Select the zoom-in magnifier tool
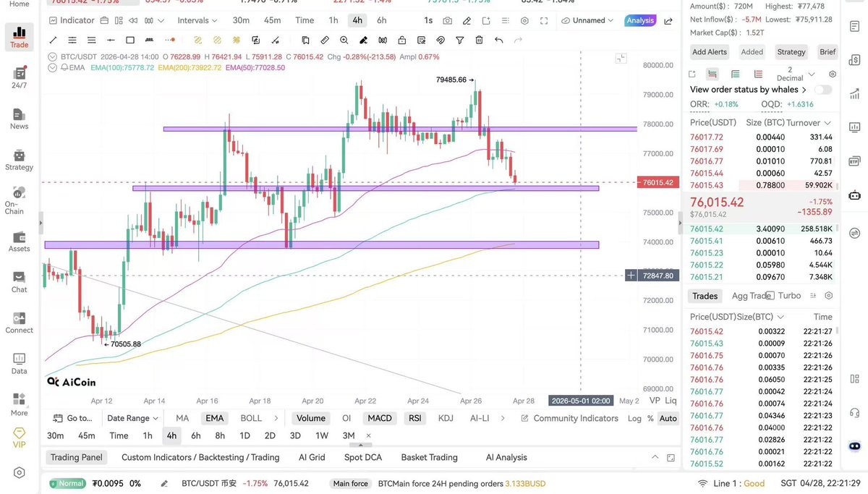Image resolution: width=868 pixels, height=494 pixels. (x=344, y=41)
